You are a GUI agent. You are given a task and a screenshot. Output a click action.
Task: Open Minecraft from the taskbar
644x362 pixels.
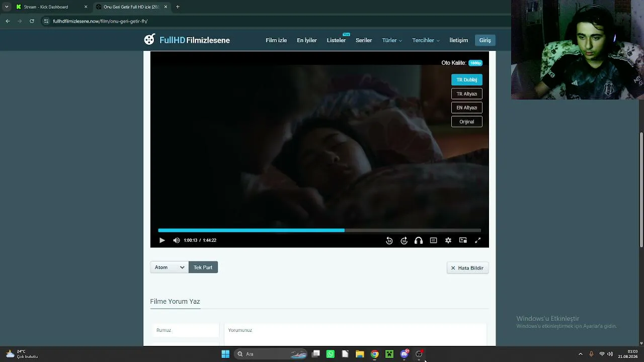pos(389,354)
